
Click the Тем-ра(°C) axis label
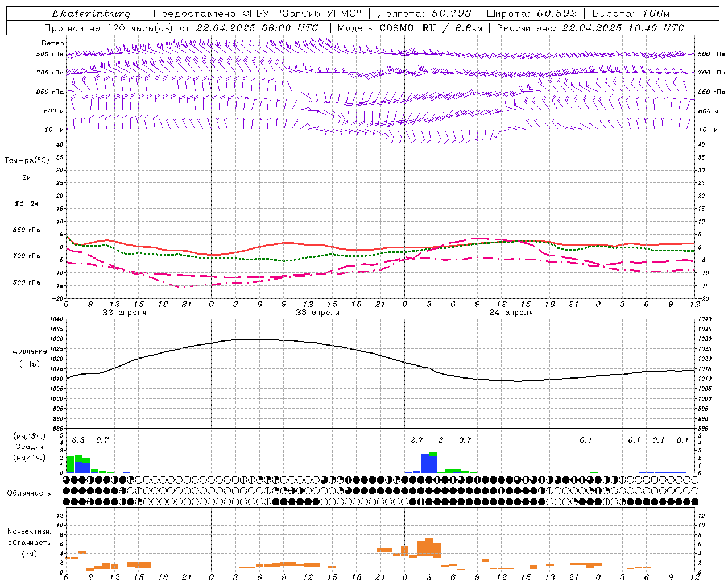coord(27,161)
